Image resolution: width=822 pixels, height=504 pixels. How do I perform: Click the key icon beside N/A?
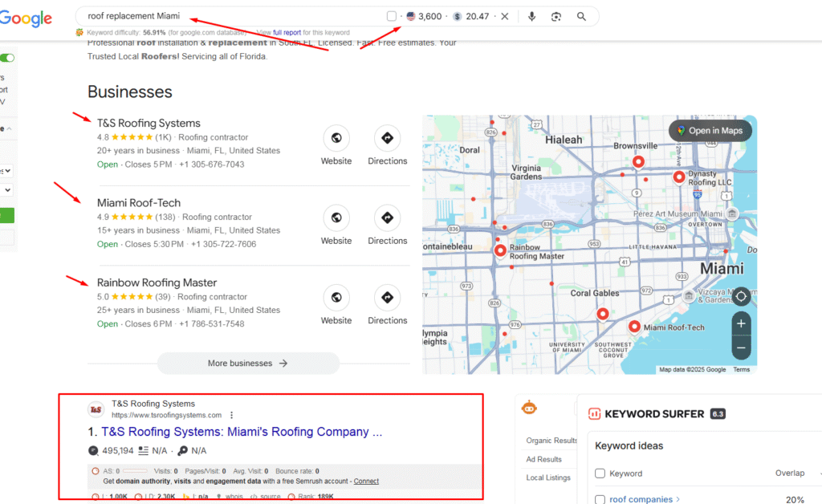point(182,450)
